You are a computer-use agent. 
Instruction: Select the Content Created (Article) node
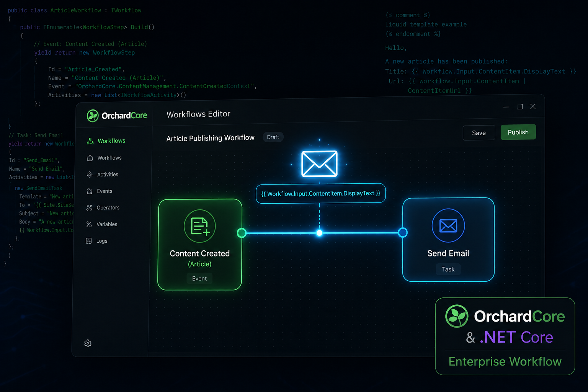click(200, 245)
